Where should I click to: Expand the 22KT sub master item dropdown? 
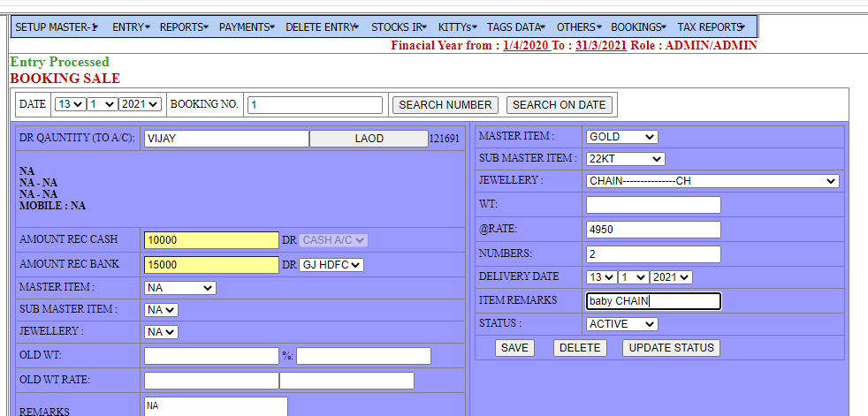624,159
